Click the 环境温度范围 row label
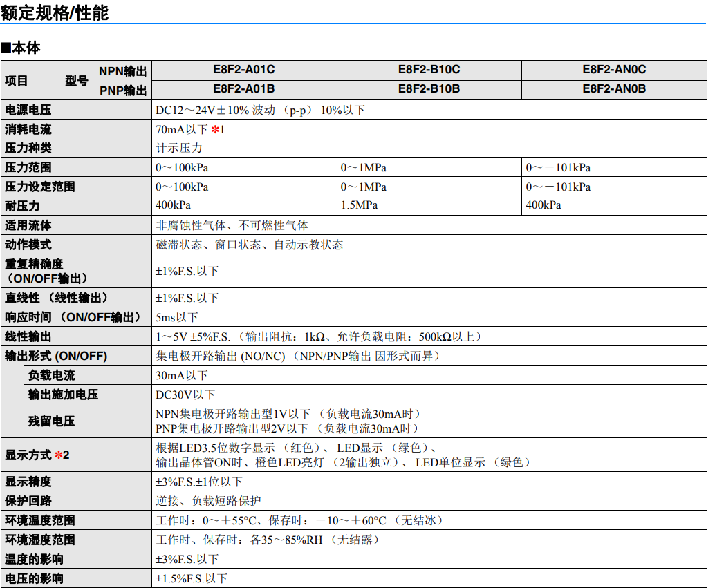715x588 pixels. point(40,520)
